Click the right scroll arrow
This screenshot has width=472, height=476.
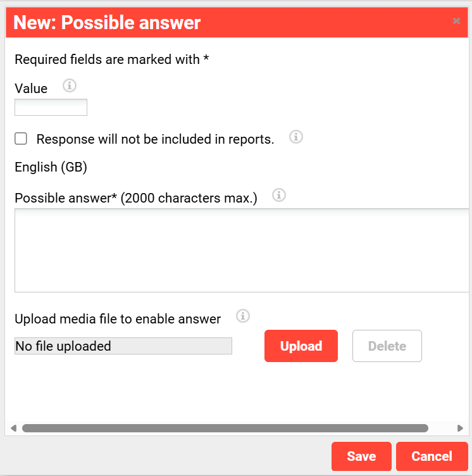460,429
